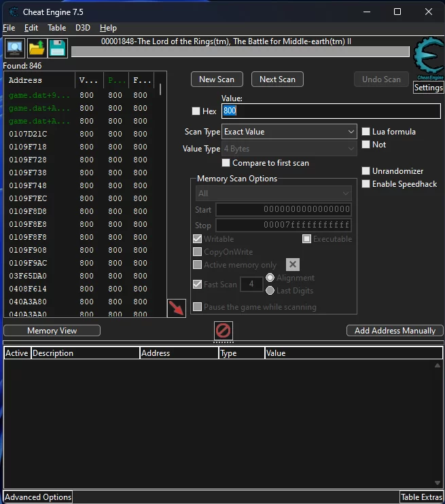Enable the Lua formula checkbox

click(x=366, y=132)
